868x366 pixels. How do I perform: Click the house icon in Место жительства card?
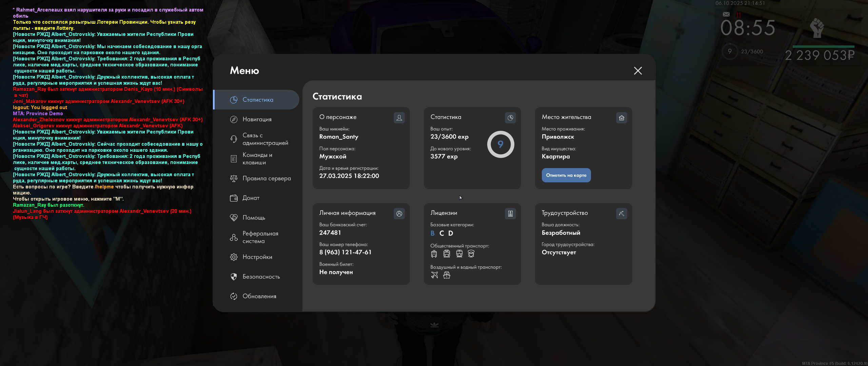pos(621,118)
